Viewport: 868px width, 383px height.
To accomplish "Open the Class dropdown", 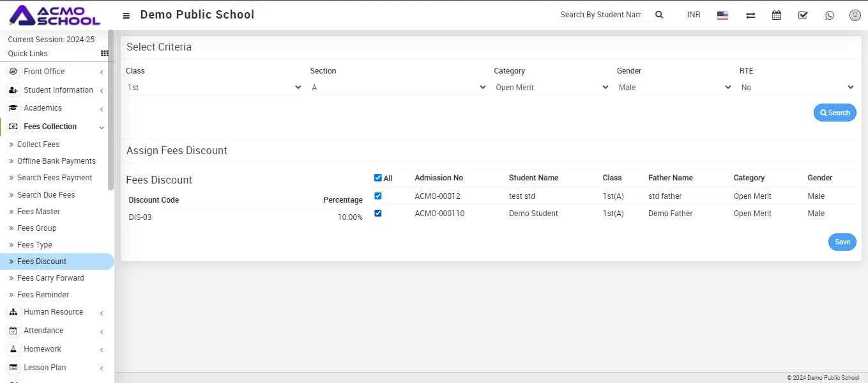I will [x=214, y=88].
